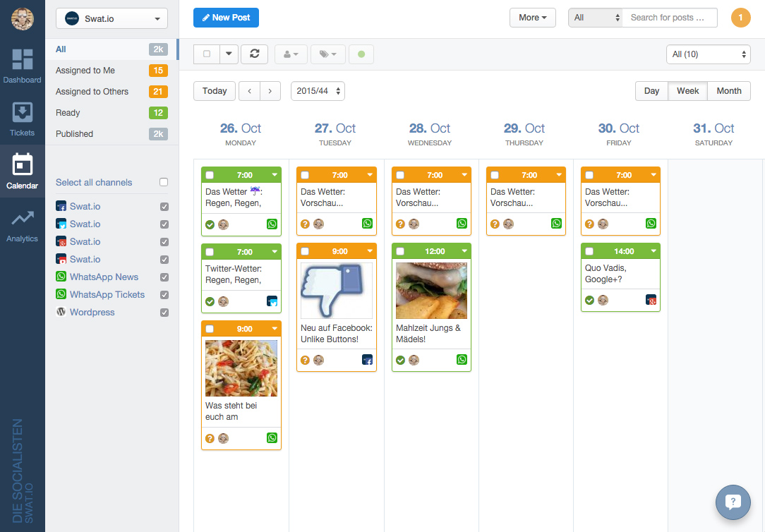Click the orange notification badge
The height and width of the screenshot is (532, 765).
point(740,18)
